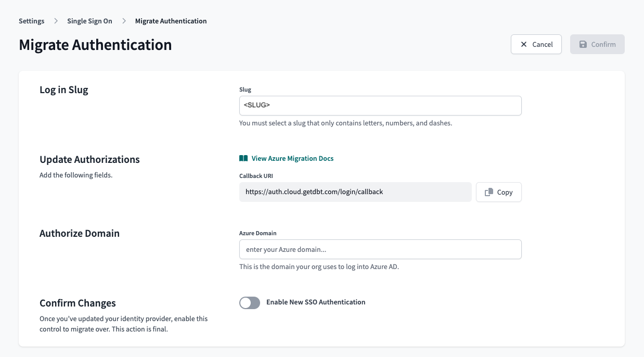
Task: Click the save disk icon on Confirm button
Action: click(583, 44)
